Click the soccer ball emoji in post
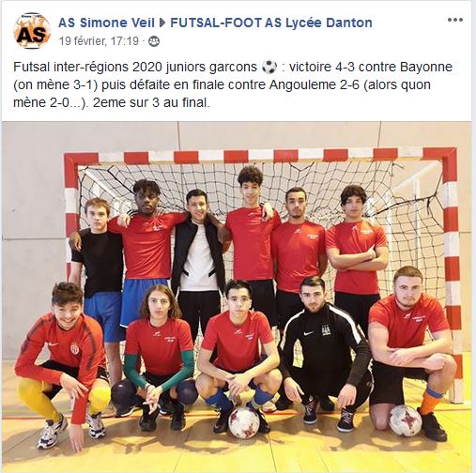476x473 pixels. (x=269, y=67)
